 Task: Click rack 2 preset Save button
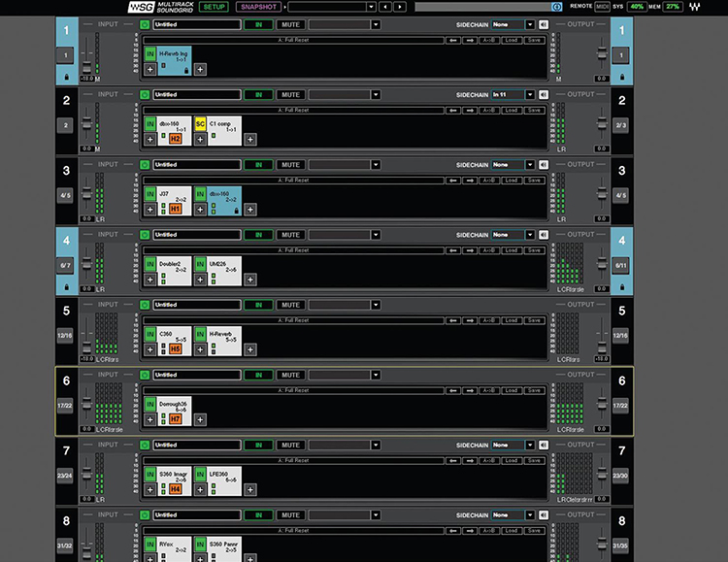coord(534,111)
